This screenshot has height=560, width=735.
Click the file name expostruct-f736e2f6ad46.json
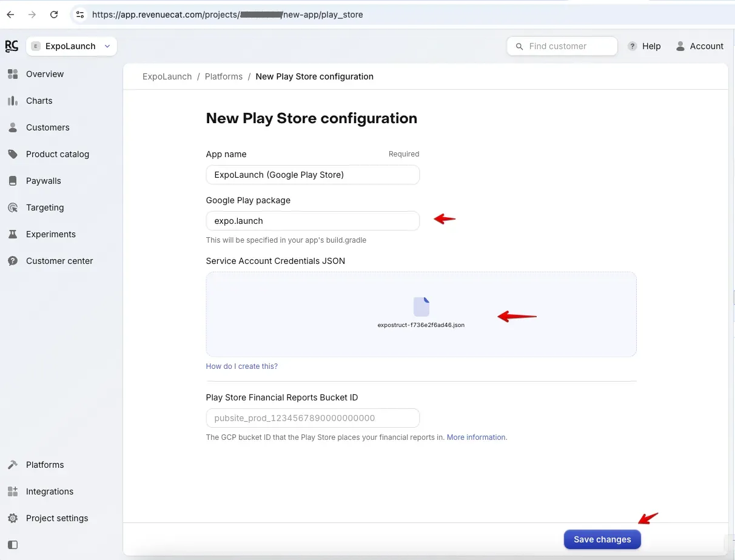[x=421, y=325]
